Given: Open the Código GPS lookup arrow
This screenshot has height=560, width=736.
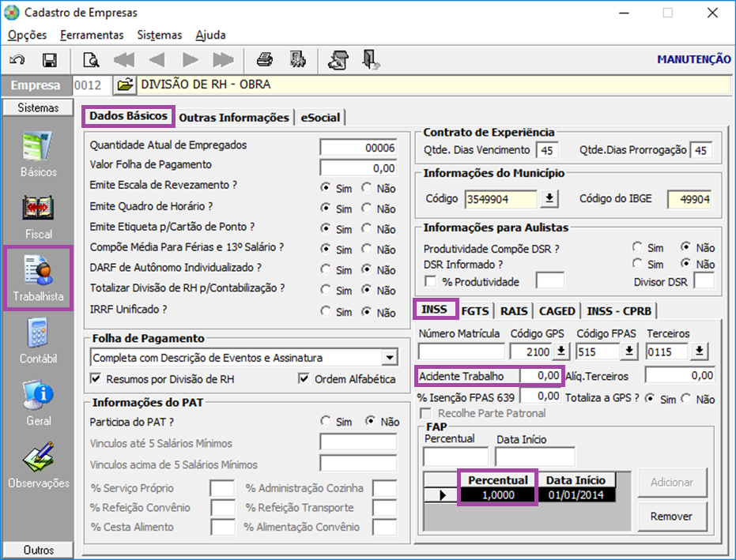Looking at the screenshot, I should click(x=561, y=351).
